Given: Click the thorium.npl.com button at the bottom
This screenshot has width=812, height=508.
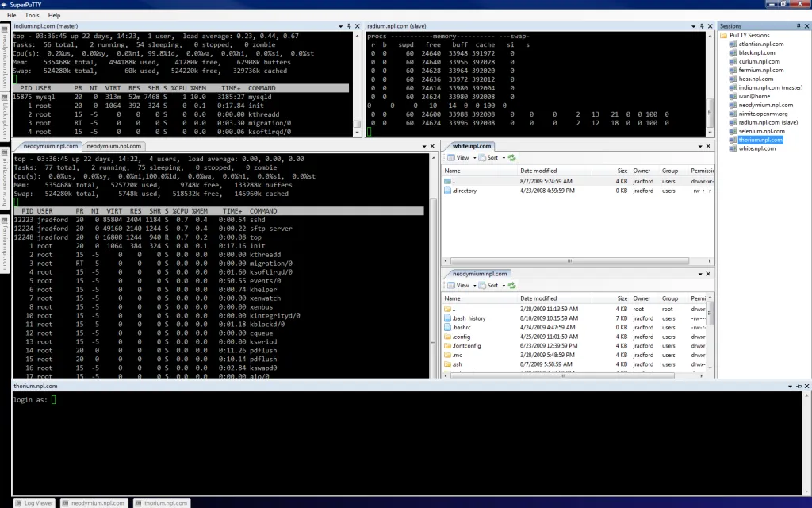Looking at the screenshot, I should tap(161, 502).
